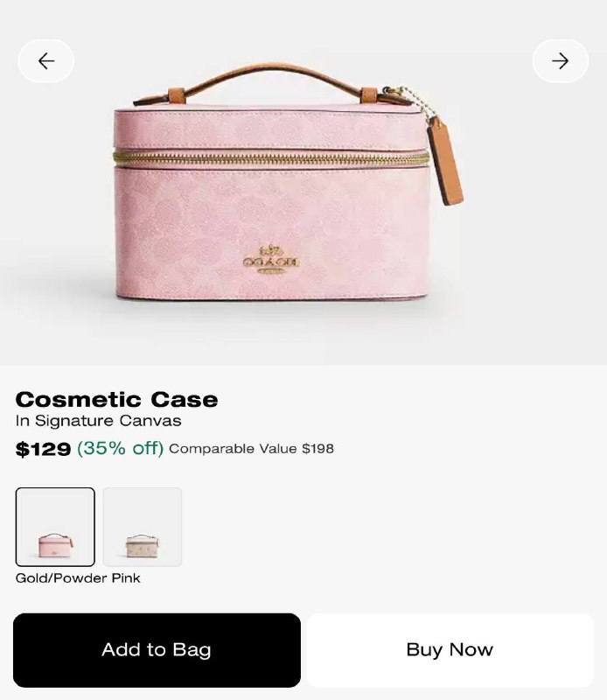This screenshot has width=607, height=700.
Task: Click the Gold/Powder Pink color name label
Action: 78,578
